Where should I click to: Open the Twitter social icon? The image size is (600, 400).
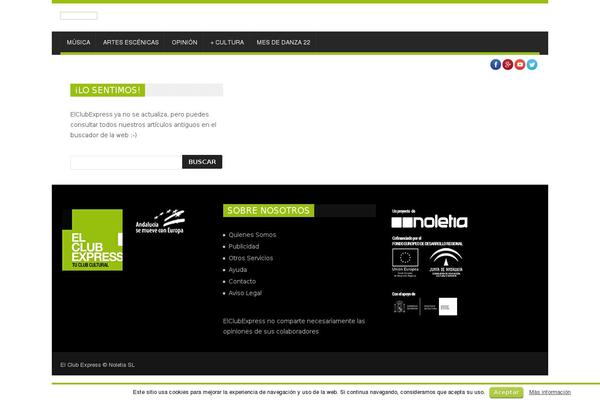click(x=532, y=64)
